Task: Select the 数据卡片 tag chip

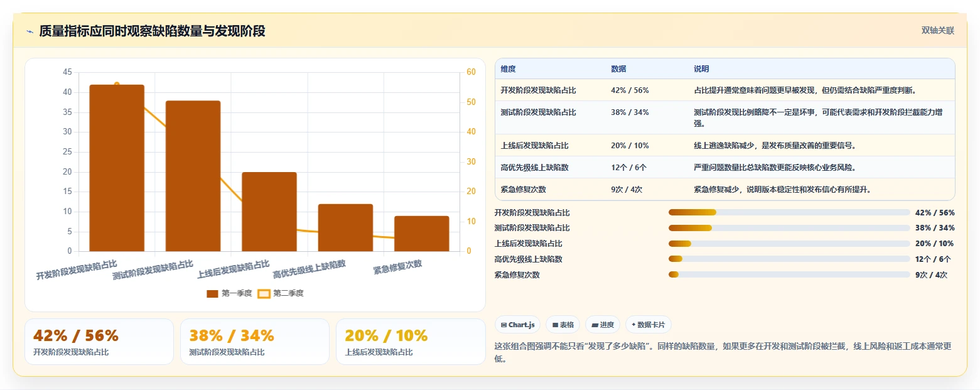Action: tap(649, 325)
